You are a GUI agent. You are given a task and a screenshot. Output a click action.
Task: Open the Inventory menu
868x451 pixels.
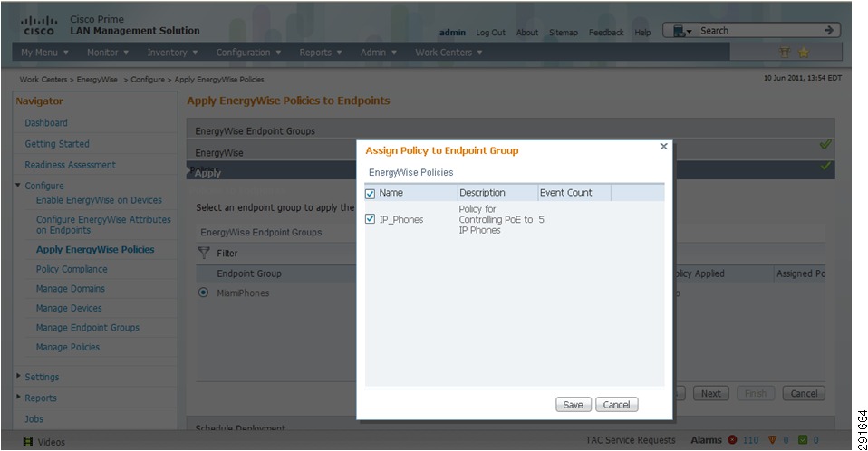click(172, 52)
